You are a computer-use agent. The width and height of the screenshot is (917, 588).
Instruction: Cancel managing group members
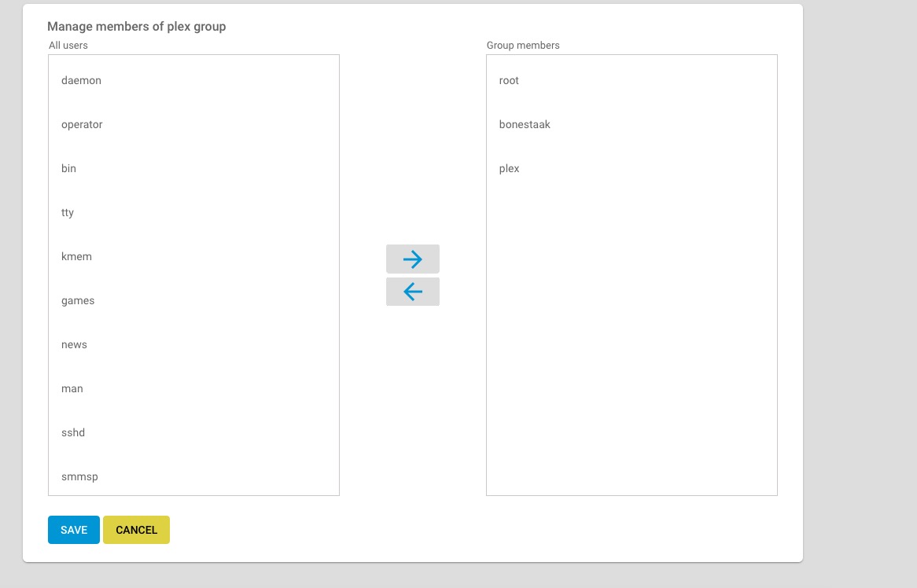[136, 530]
